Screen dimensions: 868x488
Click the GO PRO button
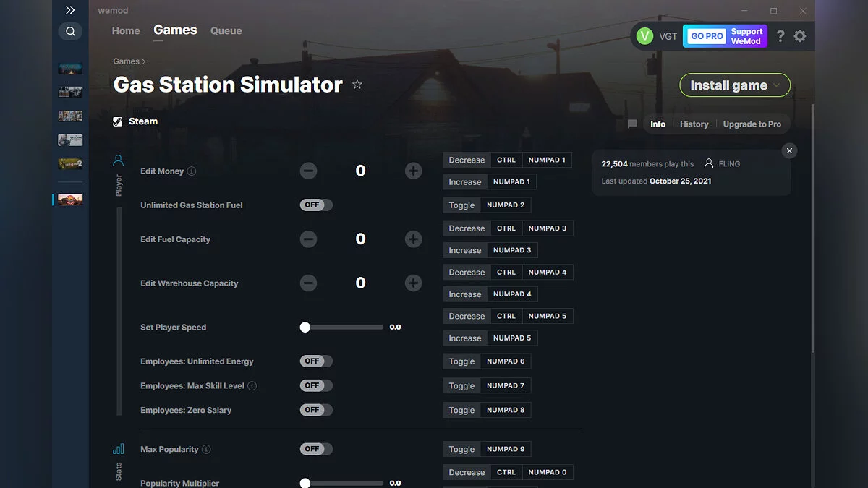[x=707, y=36]
